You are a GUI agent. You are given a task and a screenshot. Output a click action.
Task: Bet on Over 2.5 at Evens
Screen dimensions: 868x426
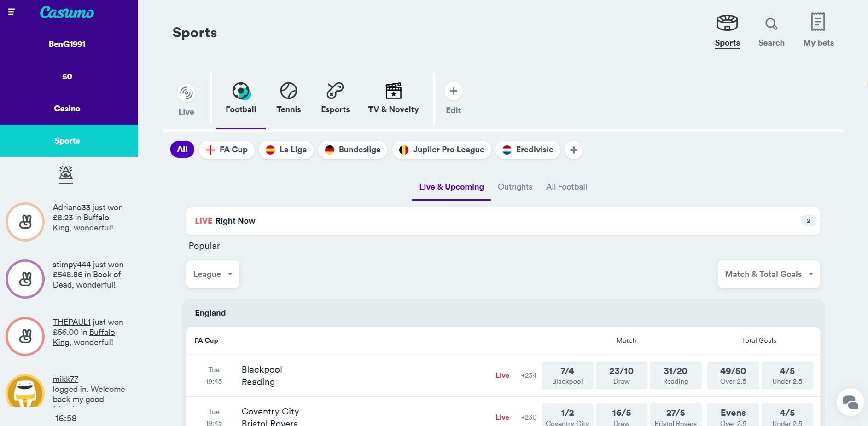click(x=733, y=415)
